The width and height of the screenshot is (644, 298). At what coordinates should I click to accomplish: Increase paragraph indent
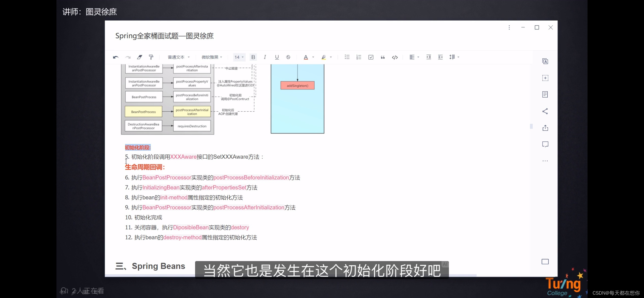click(429, 57)
